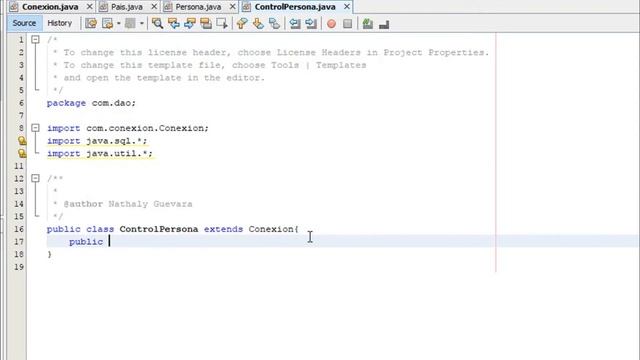Start Macro Recording red circle icon
Screen dimensions: 640x360
click(331, 24)
